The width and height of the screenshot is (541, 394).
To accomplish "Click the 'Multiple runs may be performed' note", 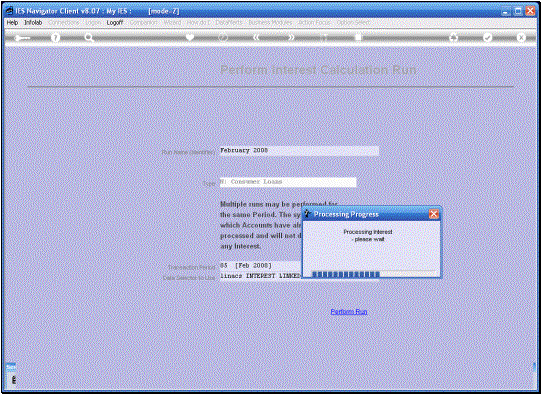I will tap(278, 225).
